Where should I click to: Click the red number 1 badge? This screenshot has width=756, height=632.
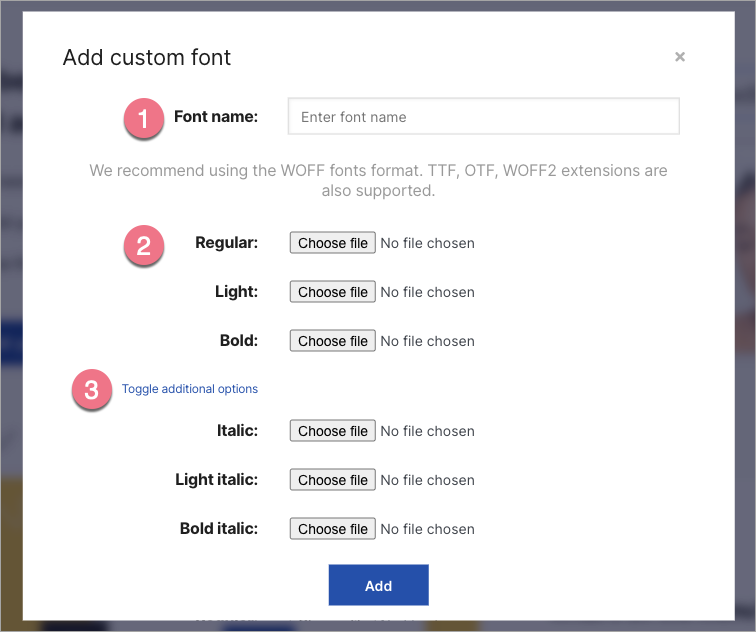(x=143, y=118)
